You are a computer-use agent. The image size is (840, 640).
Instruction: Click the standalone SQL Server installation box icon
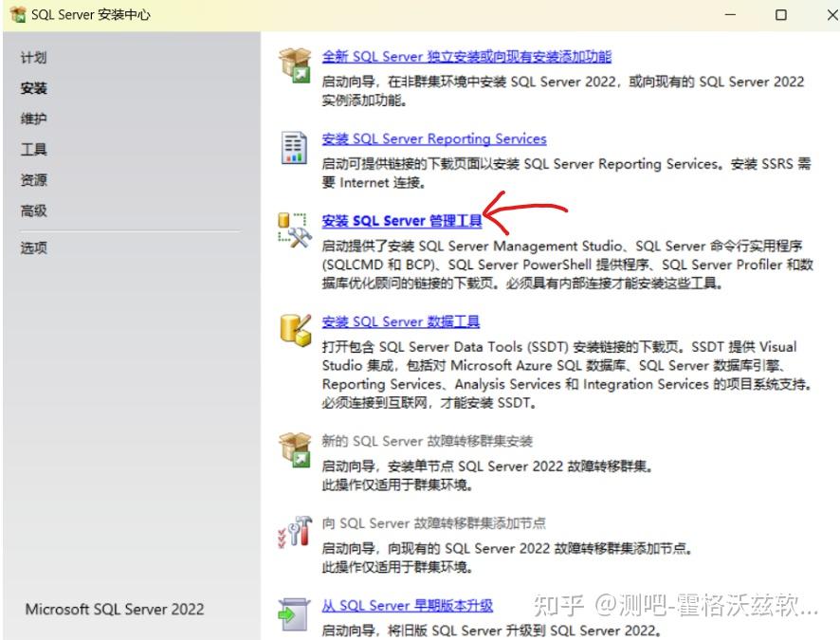click(x=294, y=64)
